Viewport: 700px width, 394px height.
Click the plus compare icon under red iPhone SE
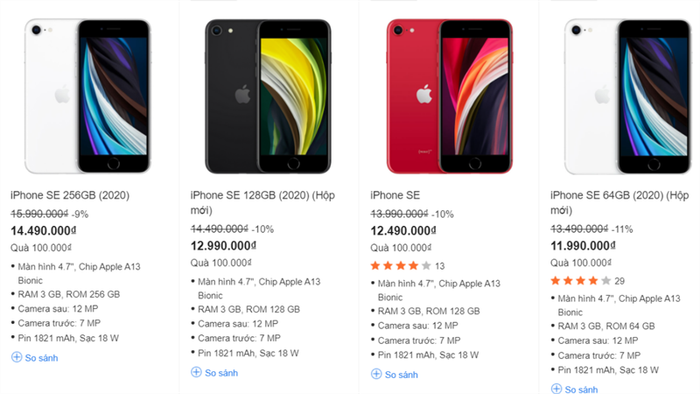coord(376,374)
